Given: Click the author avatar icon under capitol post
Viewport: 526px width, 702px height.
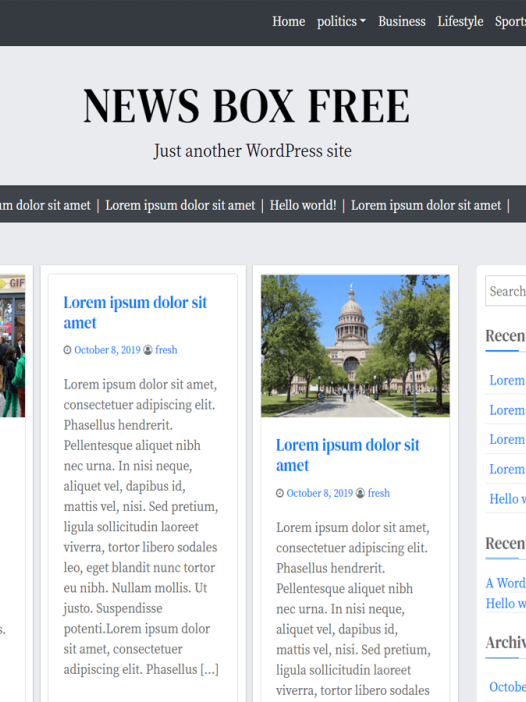Looking at the screenshot, I should 360,493.
